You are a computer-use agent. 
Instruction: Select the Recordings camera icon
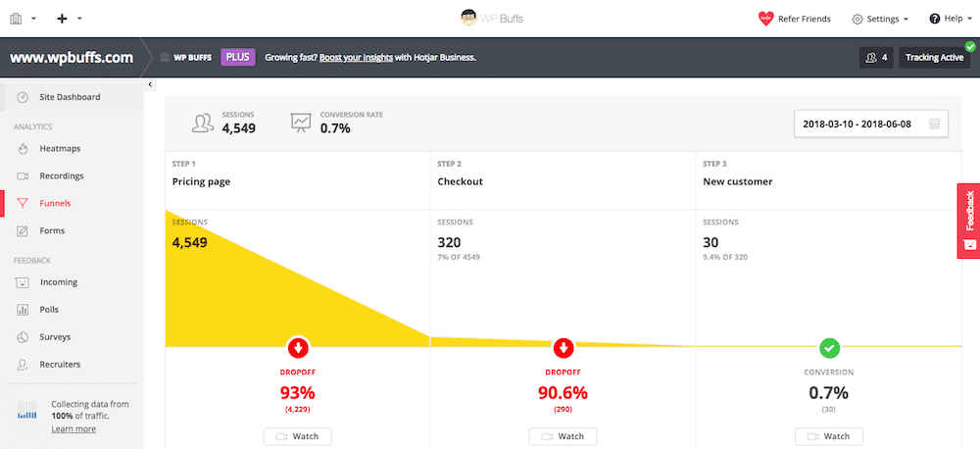pyautogui.click(x=23, y=176)
